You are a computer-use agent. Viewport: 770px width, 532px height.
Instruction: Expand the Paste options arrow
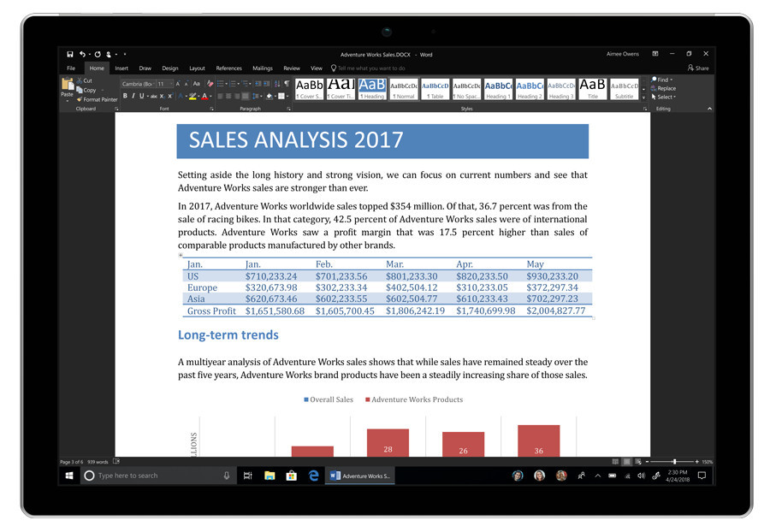68,101
